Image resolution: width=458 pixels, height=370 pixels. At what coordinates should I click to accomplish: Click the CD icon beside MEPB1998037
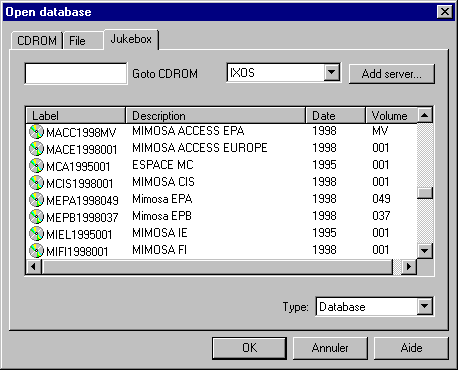[x=36, y=217]
